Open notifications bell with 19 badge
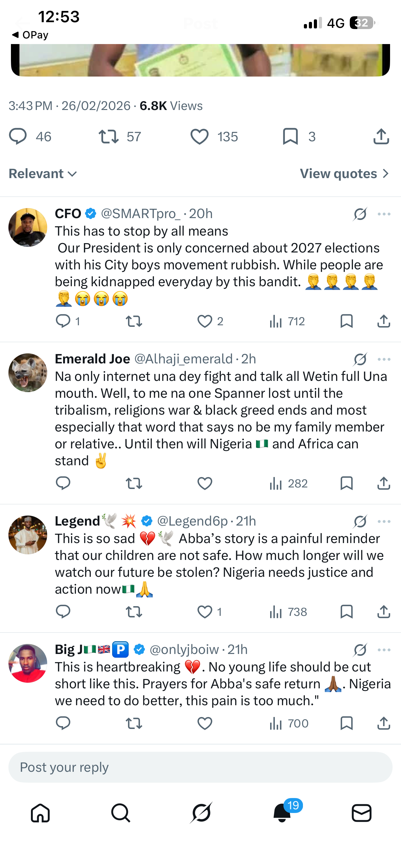 [282, 813]
